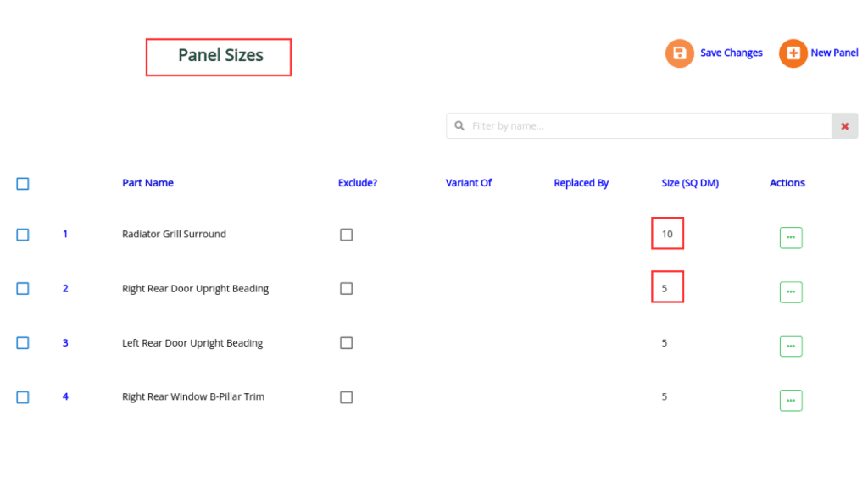Click the orange Save Changes floppy disk icon
Viewport: 868px width, 488px height.
679,53
